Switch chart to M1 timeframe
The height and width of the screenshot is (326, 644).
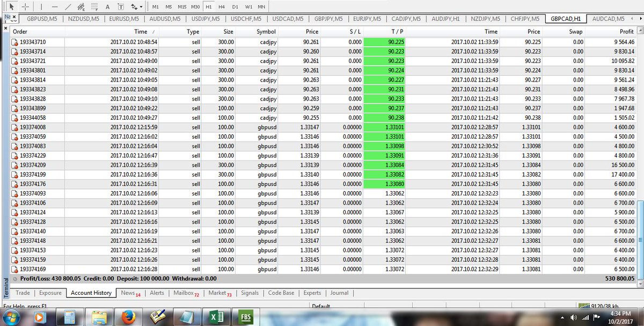(x=155, y=6)
